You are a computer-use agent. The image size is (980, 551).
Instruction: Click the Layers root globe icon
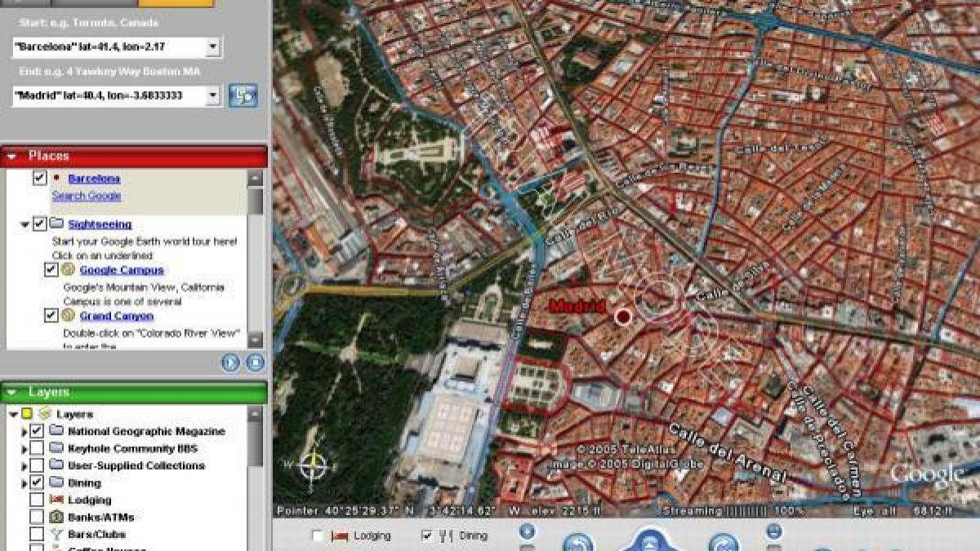45,414
